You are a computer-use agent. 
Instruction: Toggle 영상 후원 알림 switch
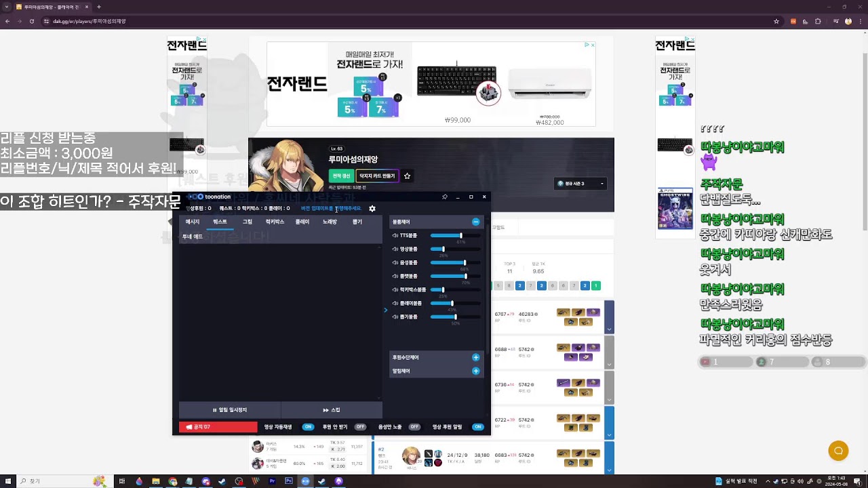tap(478, 427)
